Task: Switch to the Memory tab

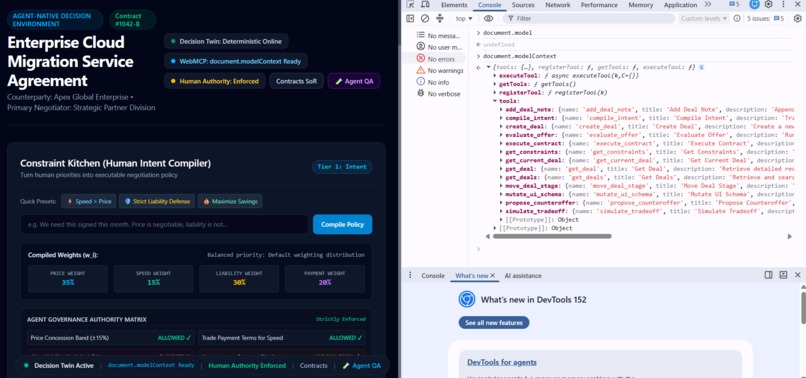Action: pos(640,5)
